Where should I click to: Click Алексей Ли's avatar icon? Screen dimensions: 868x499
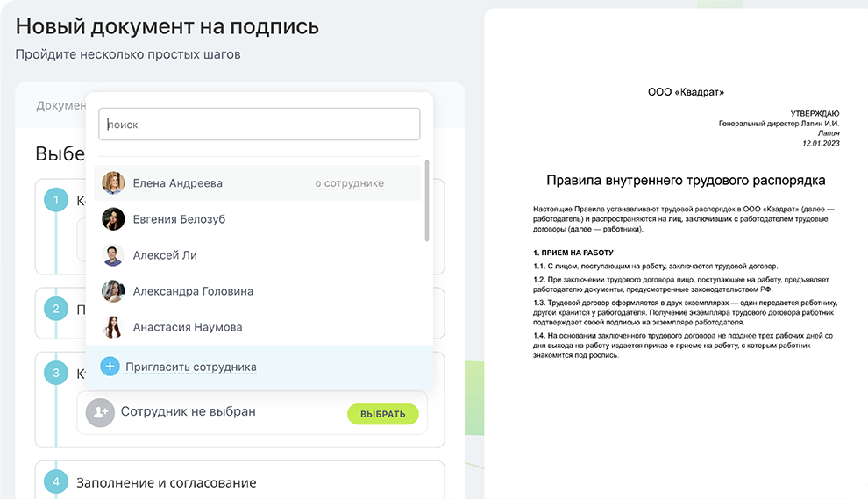click(113, 255)
